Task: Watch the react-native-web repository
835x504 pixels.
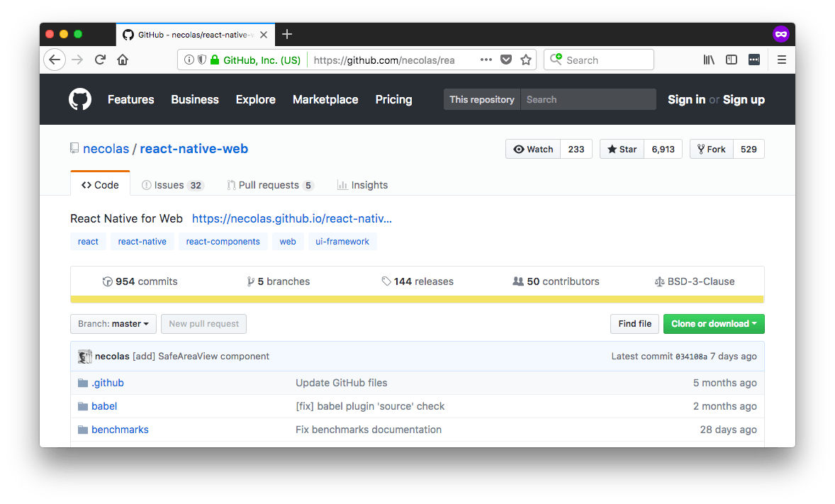Action: (533, 149)
